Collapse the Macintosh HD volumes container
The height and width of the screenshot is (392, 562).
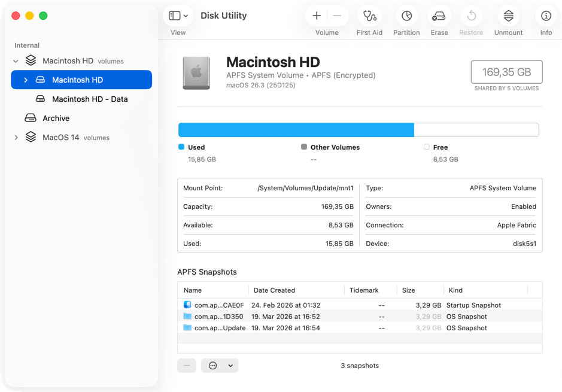(16, 61)
